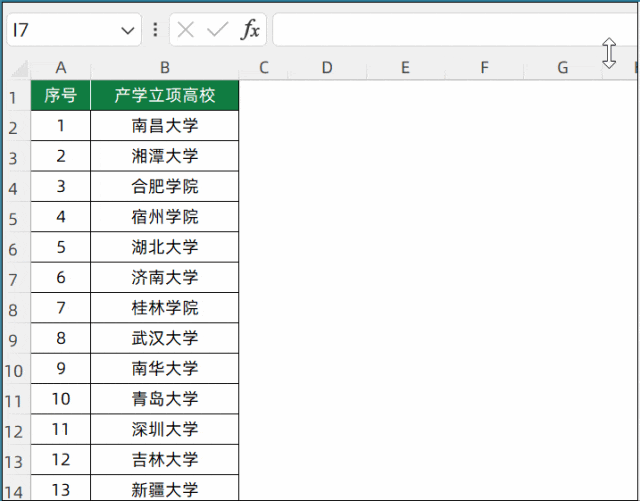The width and height of the screenshot is (640, 501).
Task: Select the cell 合肥学院
Action: (164, 187)
